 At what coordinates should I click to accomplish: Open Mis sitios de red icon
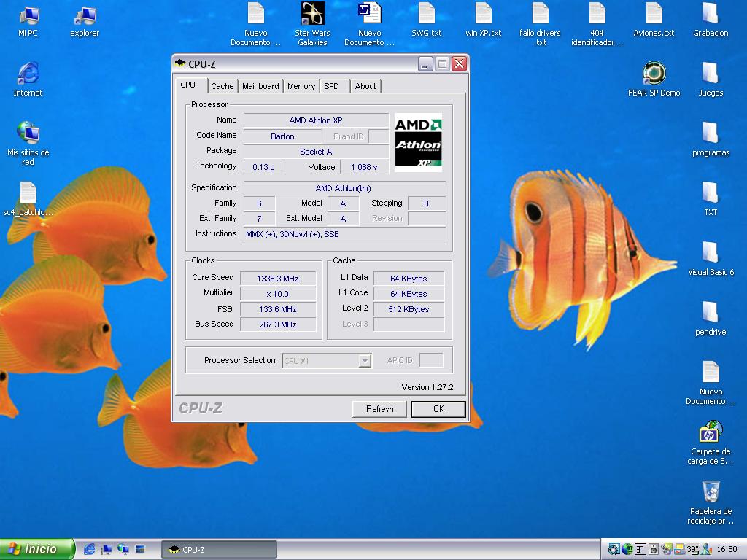tap(28, 133)
